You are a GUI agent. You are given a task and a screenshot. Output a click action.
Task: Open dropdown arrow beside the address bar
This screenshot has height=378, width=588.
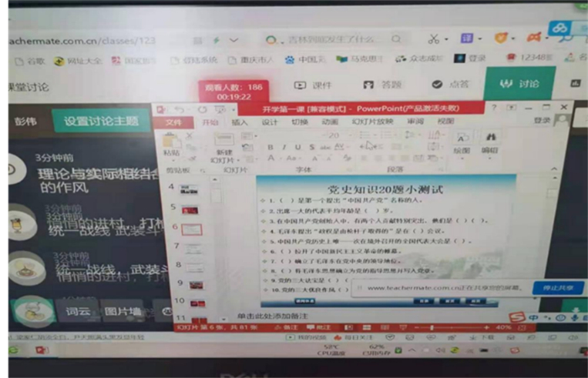[x=234, y=39]
